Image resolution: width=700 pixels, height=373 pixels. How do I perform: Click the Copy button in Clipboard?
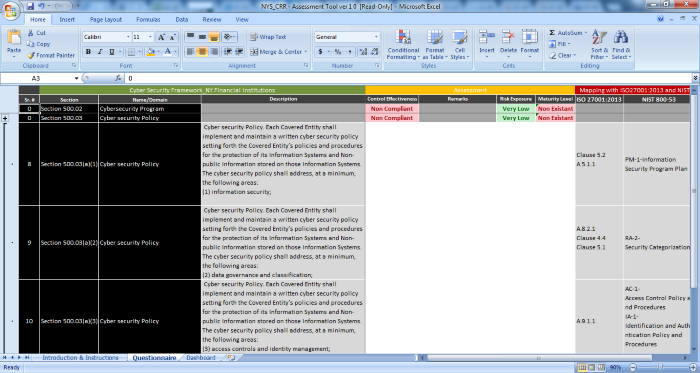[38, 44]
